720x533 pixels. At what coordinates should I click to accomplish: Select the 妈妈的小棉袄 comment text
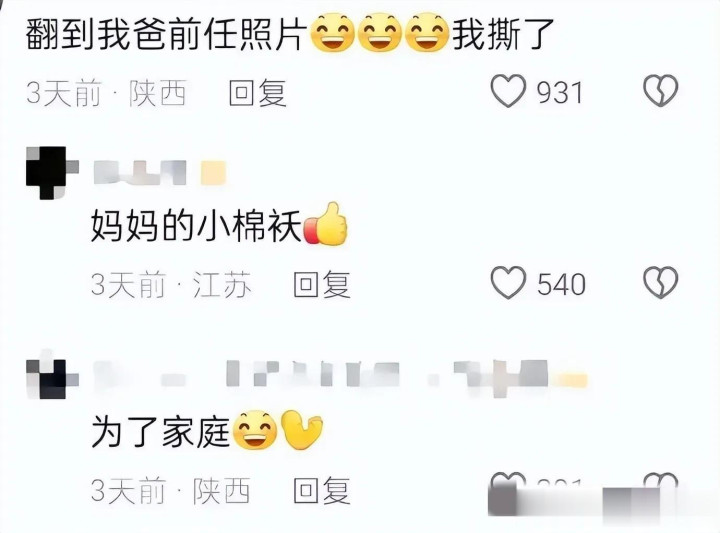219,225
